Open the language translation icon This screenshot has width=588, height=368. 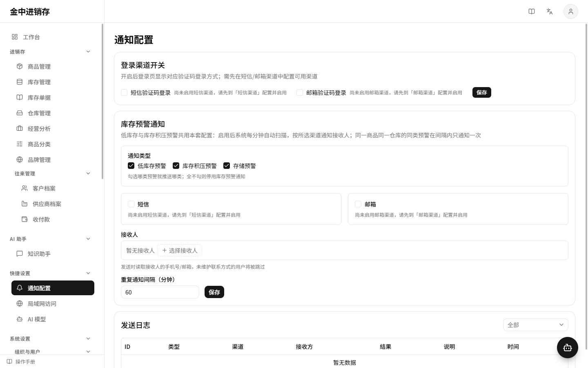[x=550, y=11]
